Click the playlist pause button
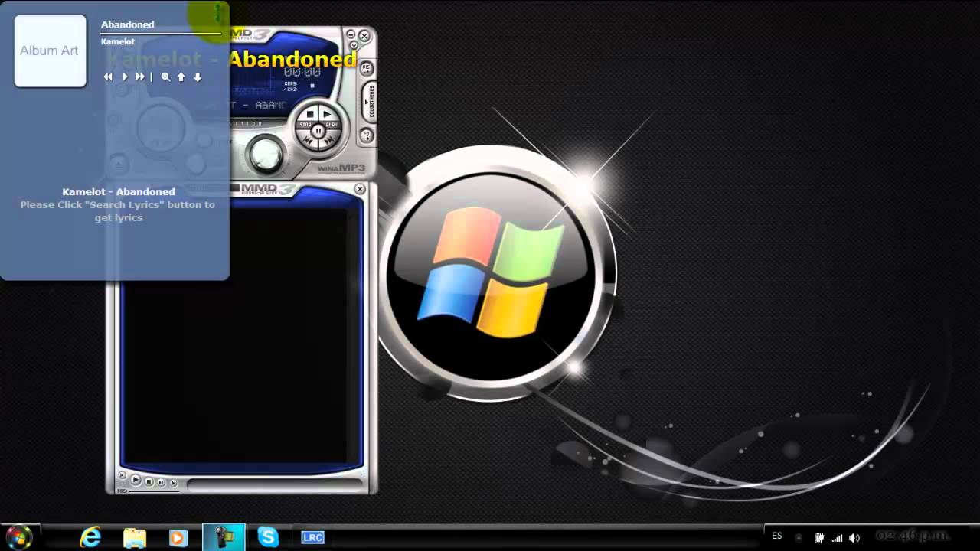980x551 pixels. pyautogui.click(x=162, y=482)
